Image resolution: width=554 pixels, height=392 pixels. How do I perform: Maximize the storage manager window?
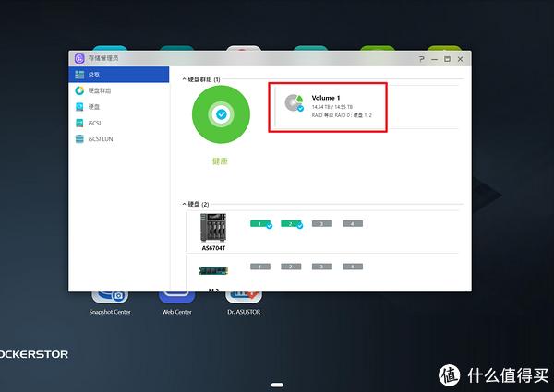click(x=447, y=59)
